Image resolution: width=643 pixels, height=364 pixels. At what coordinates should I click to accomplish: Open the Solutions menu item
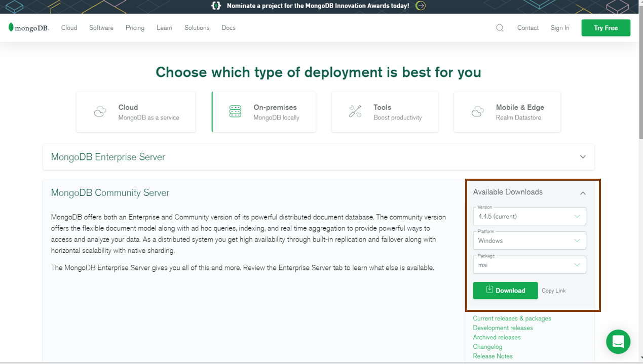coord(197,28)
